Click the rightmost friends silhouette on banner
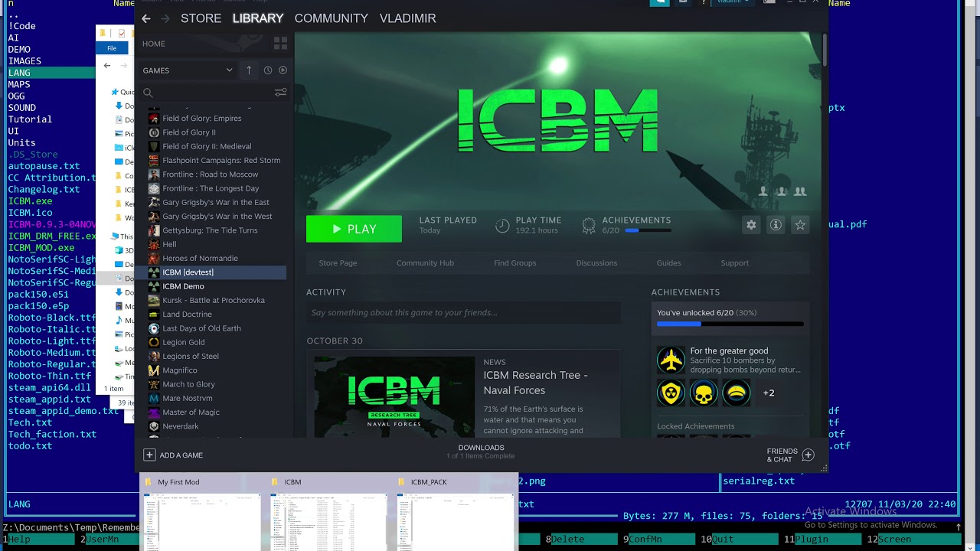 click(800, 191)
